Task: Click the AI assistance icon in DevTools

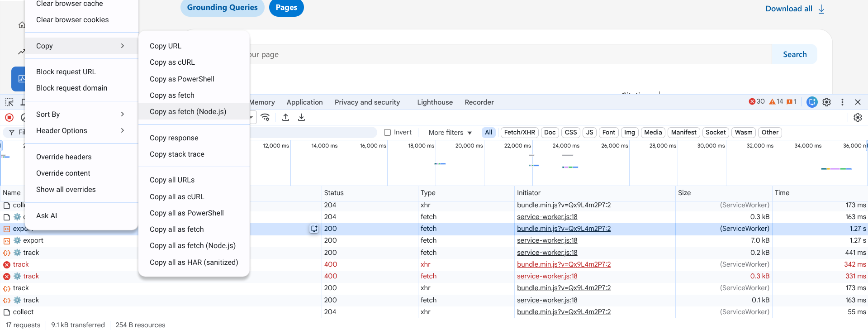Action: [x=812, y=102]
